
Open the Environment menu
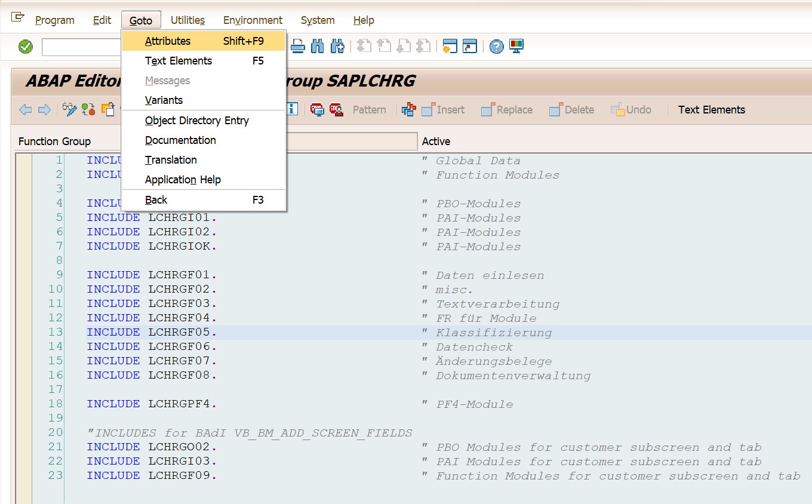pos(253,20)
